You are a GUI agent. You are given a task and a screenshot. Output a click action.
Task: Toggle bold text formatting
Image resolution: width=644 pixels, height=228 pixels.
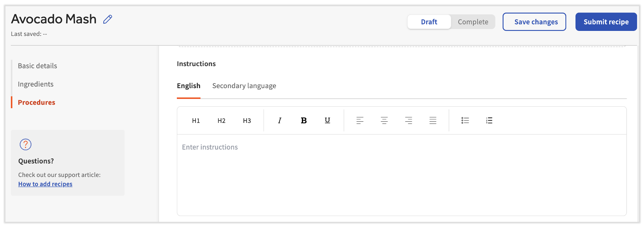pyautogui.click(x=304, y=121)
